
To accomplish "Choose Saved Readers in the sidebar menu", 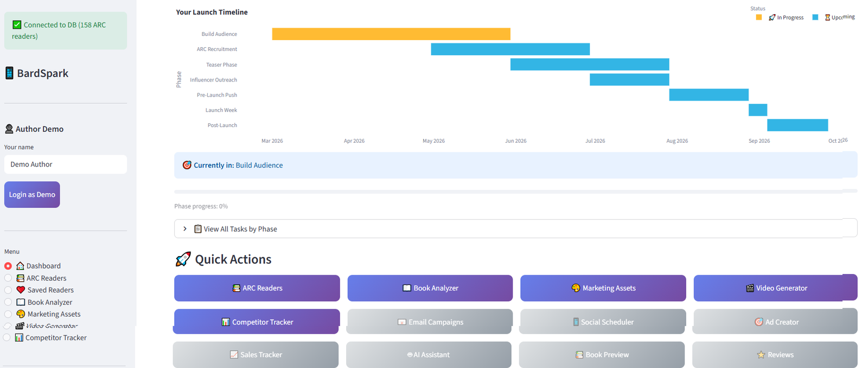I will 50,290.
